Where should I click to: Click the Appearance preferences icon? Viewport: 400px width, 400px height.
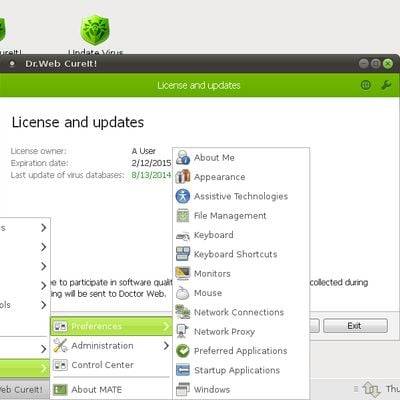coord(183,177)
